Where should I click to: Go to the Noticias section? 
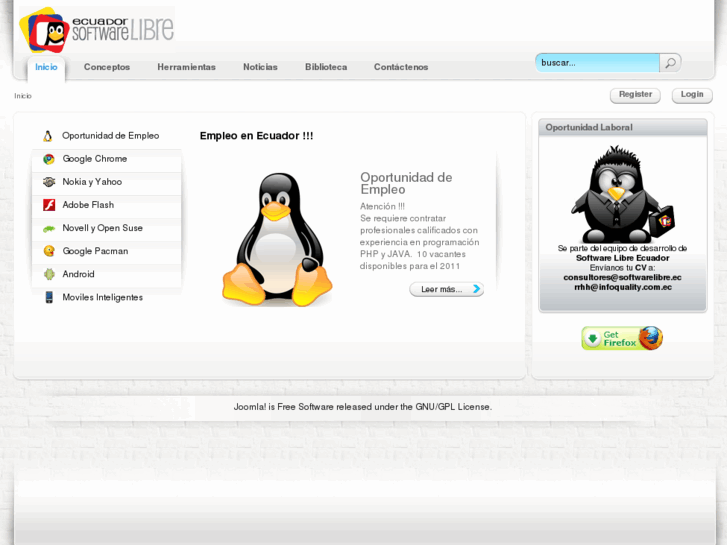(260, 67)
